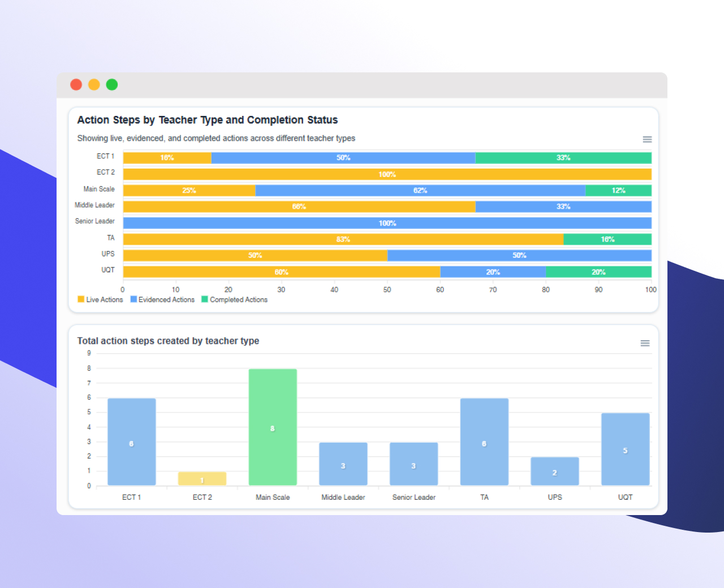The height and width of the screenshot is (588, 724).
Task: Click UQT's 20% green completed segment
Action: coord(598,272)
